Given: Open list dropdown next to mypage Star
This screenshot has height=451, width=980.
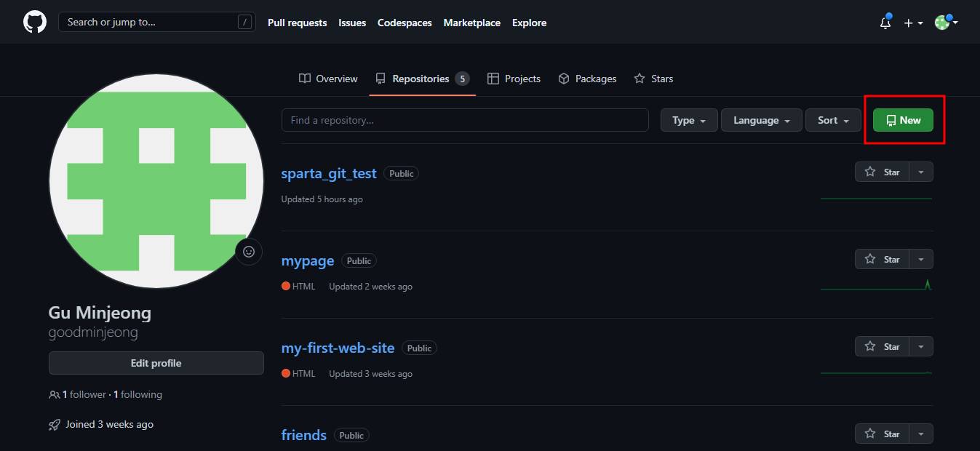Looking at the screenshot, I should pos(921,259).
